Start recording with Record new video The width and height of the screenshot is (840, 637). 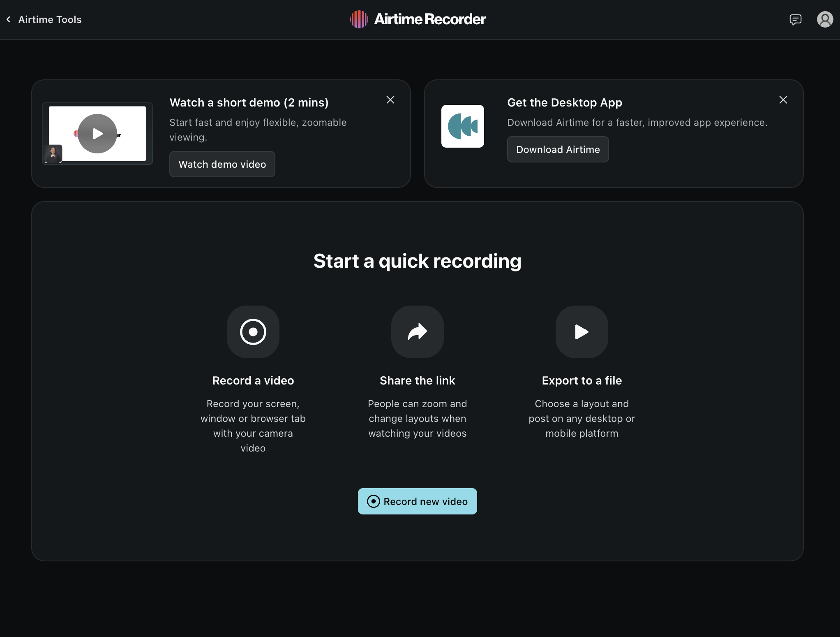tap(417, 501)
